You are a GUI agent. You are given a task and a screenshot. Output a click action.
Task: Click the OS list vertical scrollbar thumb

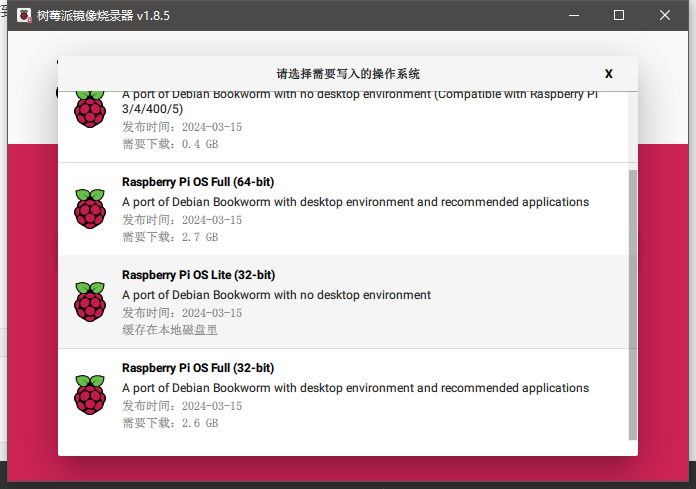click(x=633, y=304)
